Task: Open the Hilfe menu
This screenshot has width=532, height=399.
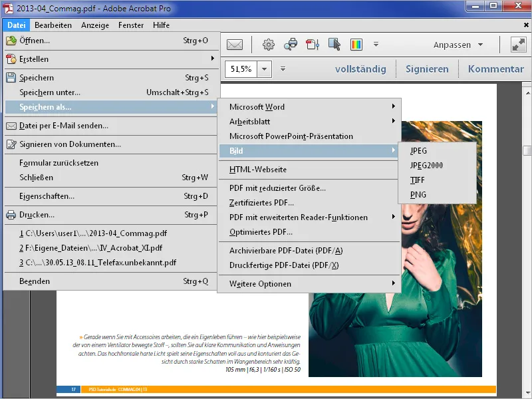Action: point(161,25)
